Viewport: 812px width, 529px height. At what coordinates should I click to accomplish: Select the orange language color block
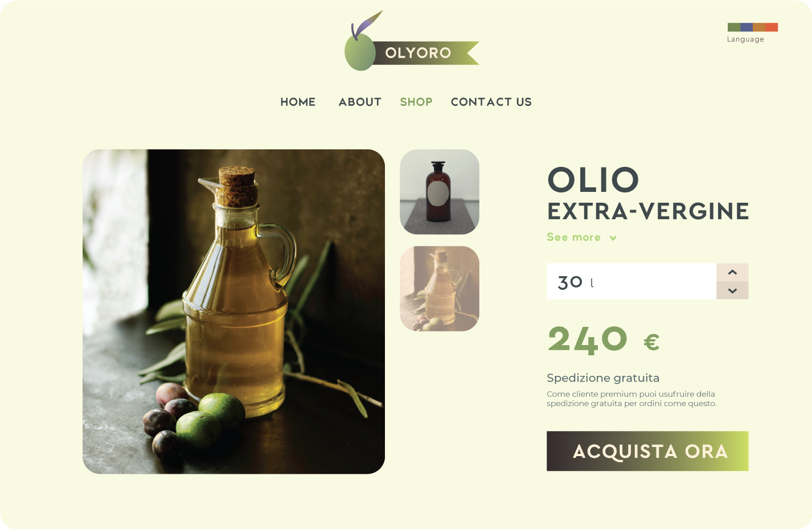tap(759, 27)
